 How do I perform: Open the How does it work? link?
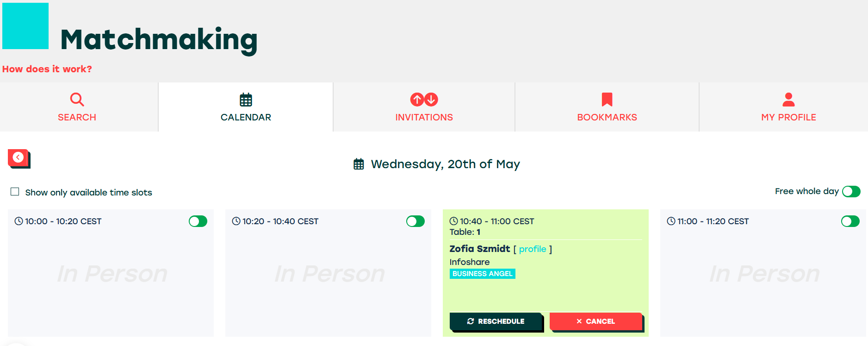tap(47, 69)
